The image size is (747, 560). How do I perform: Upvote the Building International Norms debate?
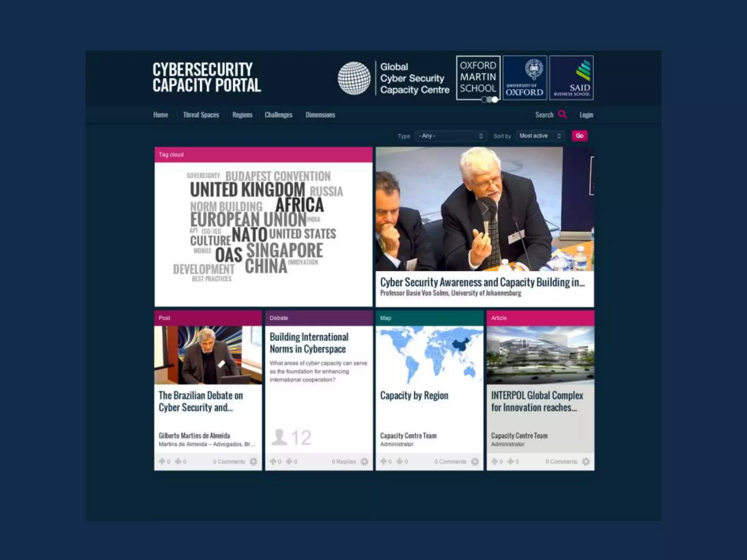tap(273, 461)
